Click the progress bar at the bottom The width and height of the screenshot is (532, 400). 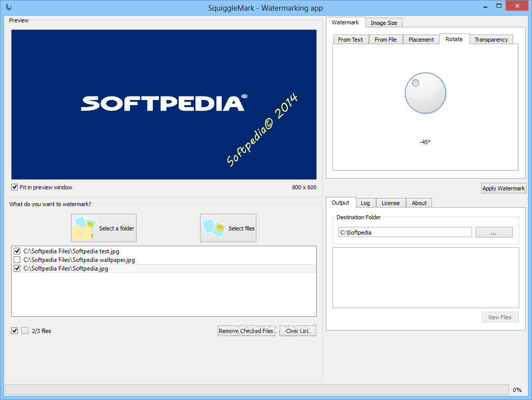click(257, 389)
